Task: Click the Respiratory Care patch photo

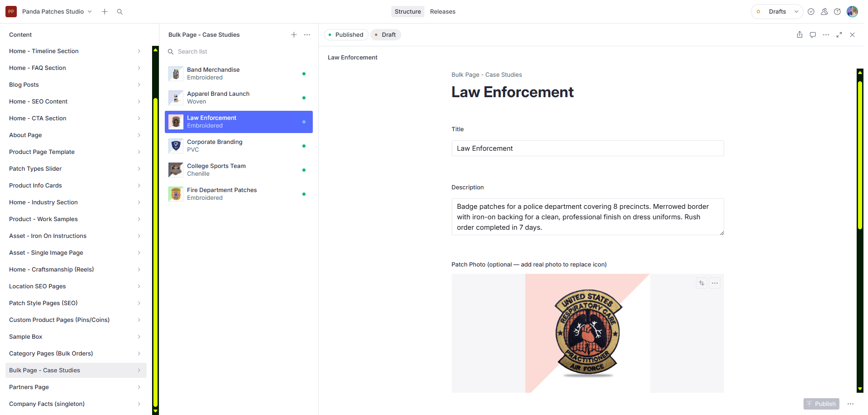Action: pos(587,333)
